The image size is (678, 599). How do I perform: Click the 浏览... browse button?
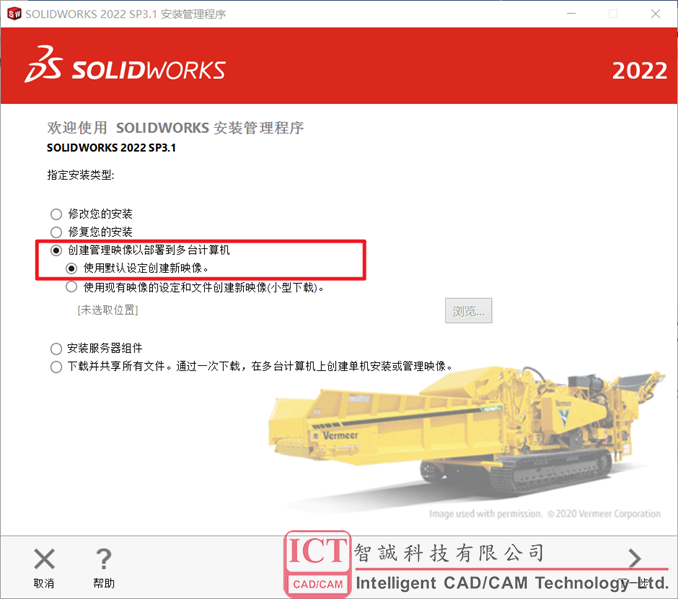468,311
